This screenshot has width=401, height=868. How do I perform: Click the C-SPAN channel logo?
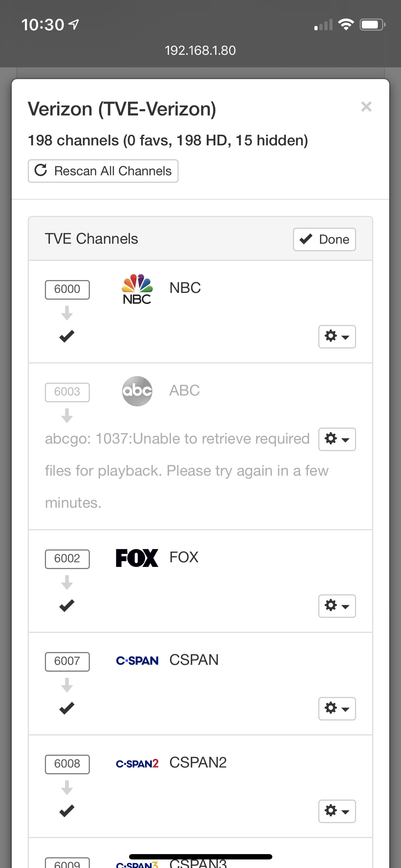pos(137,661)
